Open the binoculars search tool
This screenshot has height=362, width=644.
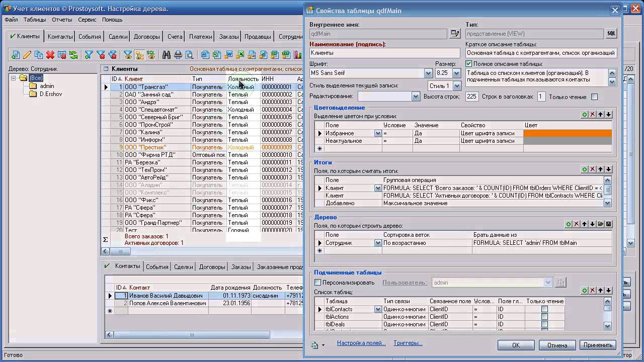click(166, 55)
